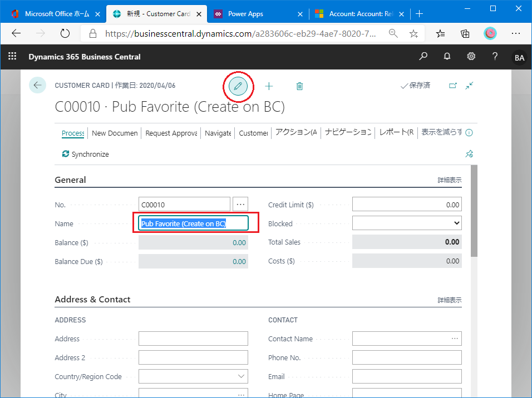Open the Business Central search magnifier
Viewport: 532px width, 398px height.
[x=423, y=56]
